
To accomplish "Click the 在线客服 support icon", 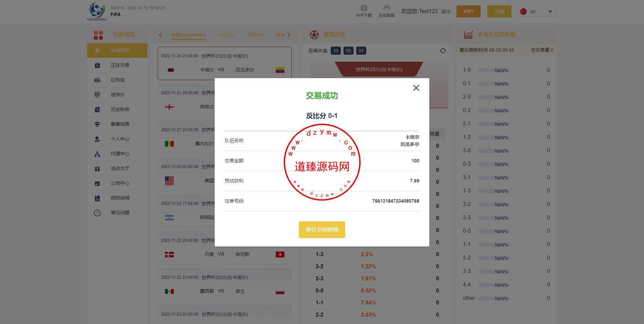I will click(x=386, y=8).
